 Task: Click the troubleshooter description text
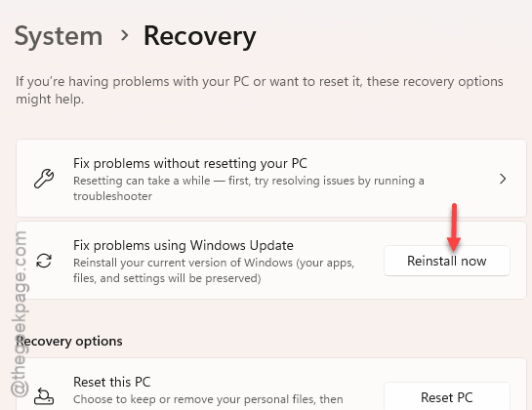coord(249,188)
